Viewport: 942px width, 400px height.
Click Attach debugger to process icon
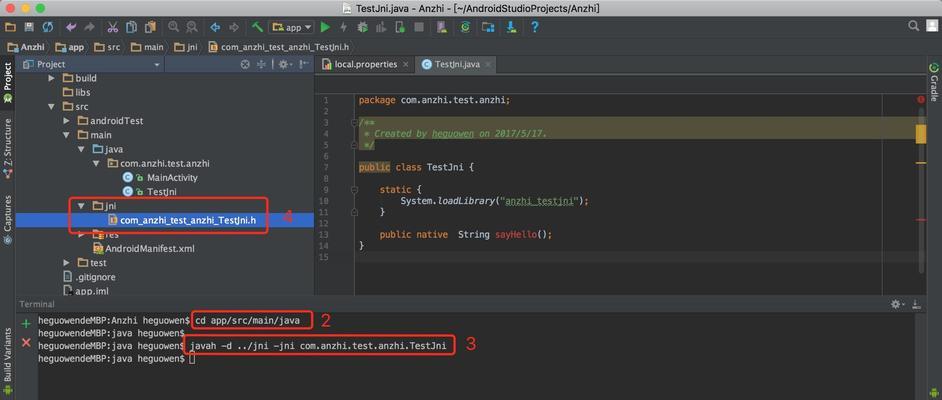pos(400,27)
